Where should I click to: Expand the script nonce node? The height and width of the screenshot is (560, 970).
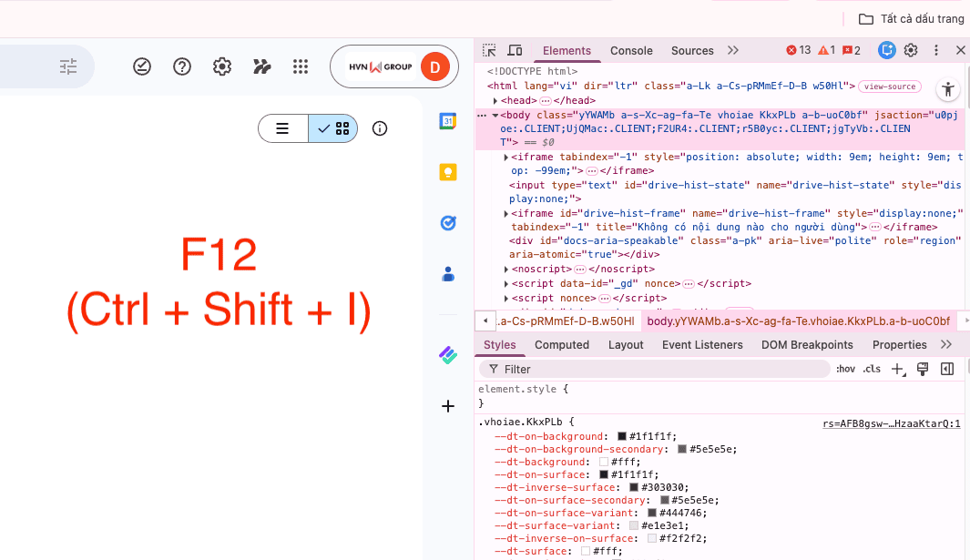click(x=506, y=299)
